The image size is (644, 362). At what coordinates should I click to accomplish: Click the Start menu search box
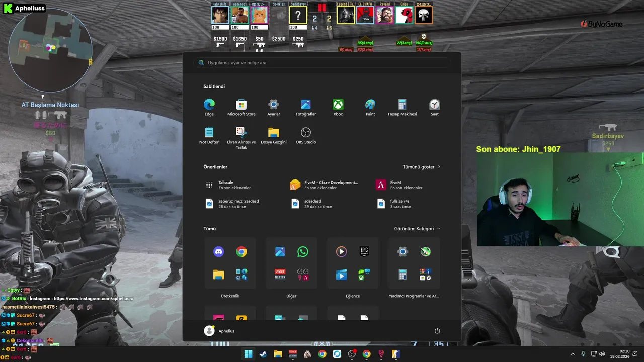click(x=322, y=63)
